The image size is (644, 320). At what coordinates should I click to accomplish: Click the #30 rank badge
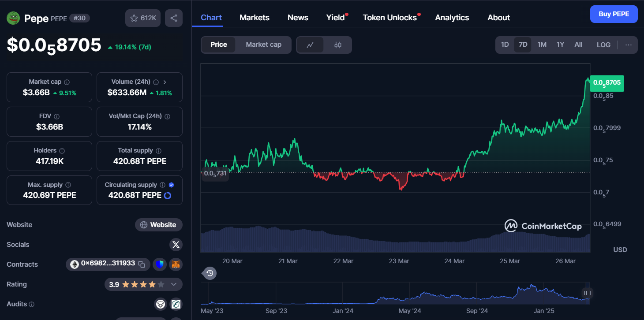79,18
